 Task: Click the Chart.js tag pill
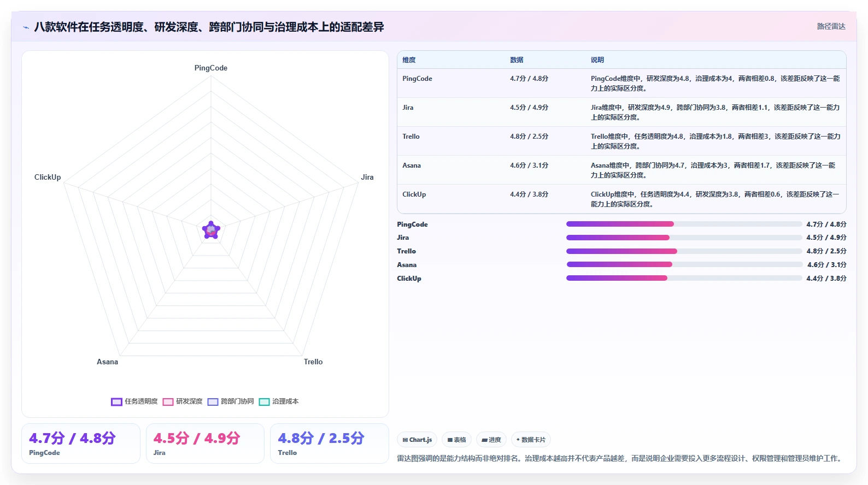(x=417, y=440)
